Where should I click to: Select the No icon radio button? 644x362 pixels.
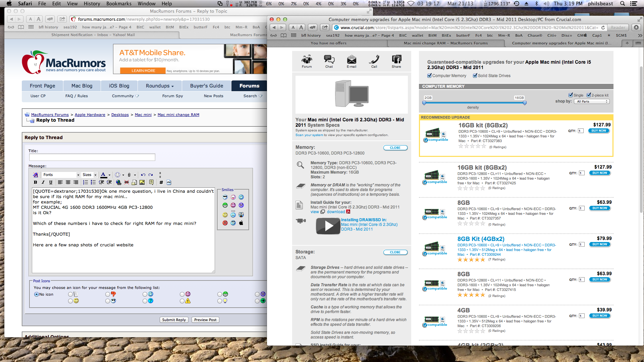(x=36, y=294)
